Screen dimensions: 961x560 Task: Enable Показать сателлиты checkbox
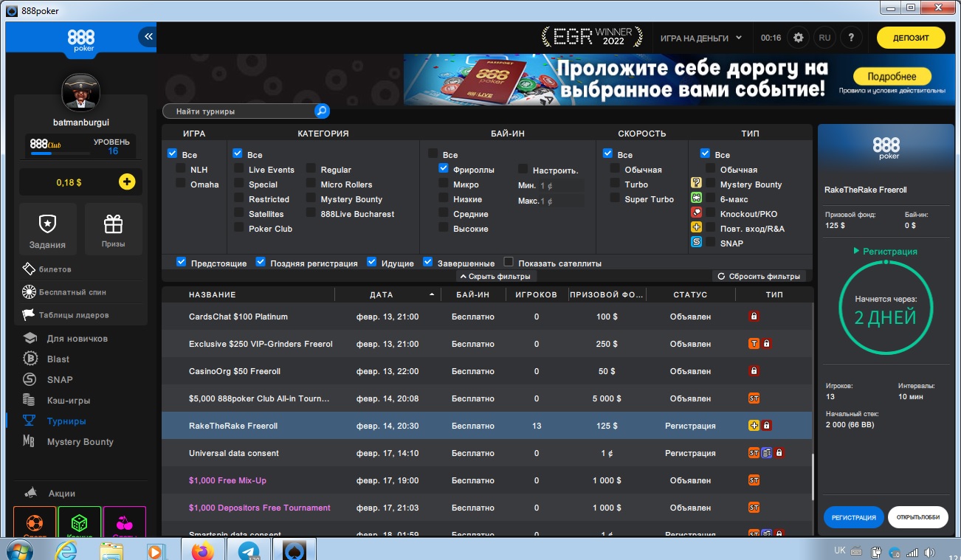point(509,262)
